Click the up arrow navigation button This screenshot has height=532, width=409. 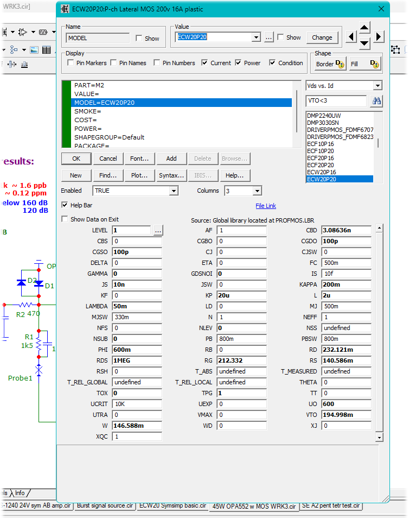(x=364, y=28)
